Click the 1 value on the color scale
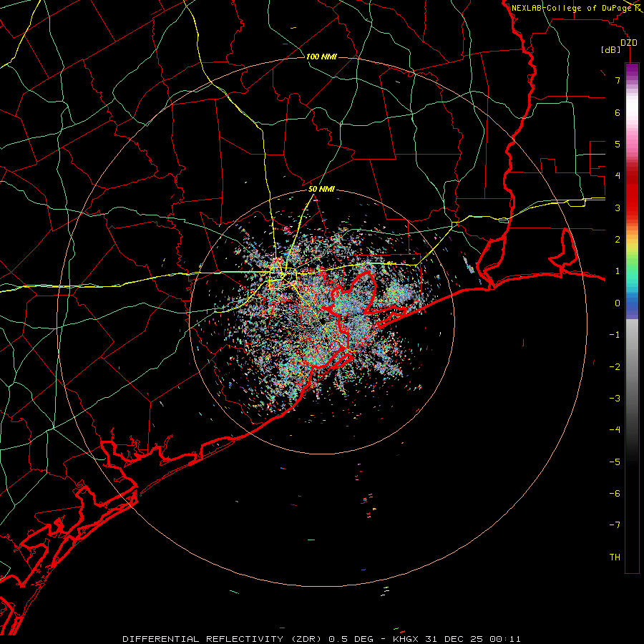 (618, 271)
